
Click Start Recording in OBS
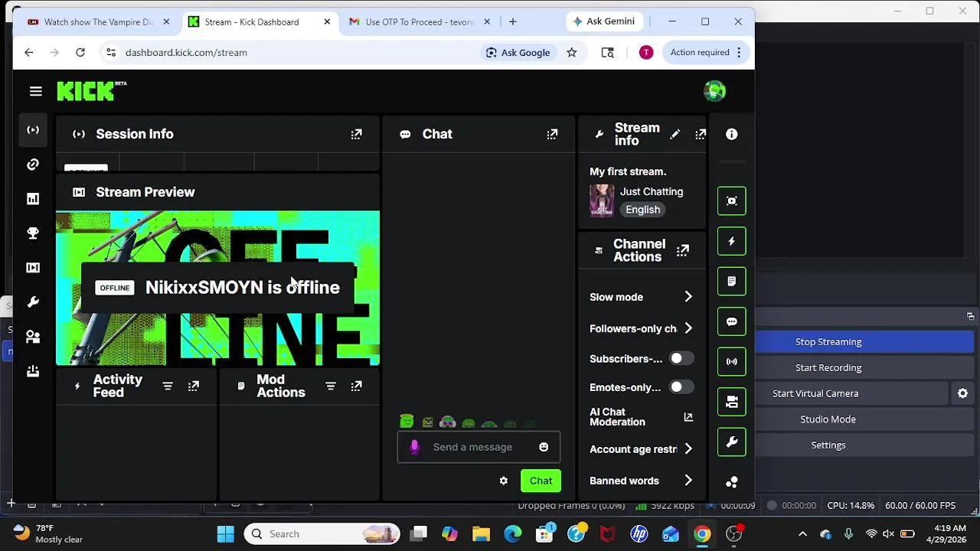pyautogui.click(x=828, y=367)
